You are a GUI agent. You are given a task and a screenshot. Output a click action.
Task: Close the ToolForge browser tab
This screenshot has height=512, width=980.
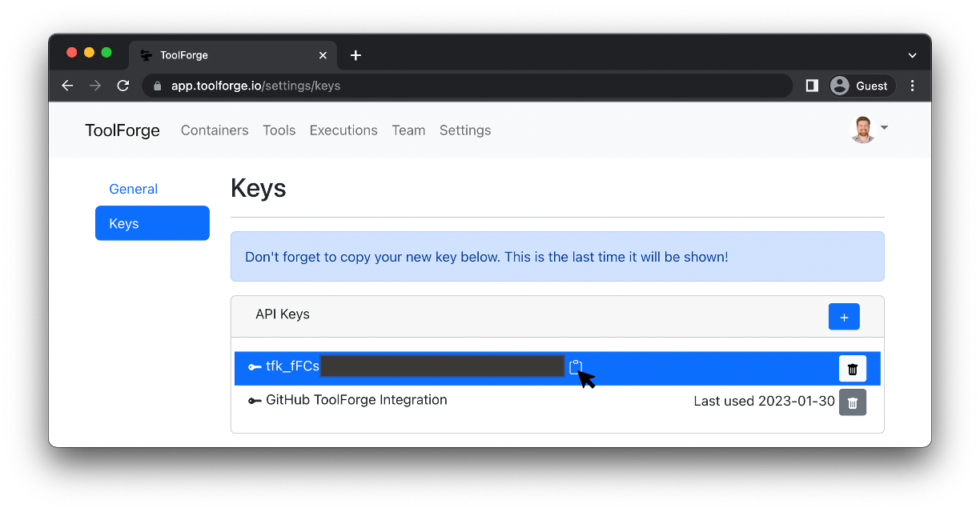(323, 55)
